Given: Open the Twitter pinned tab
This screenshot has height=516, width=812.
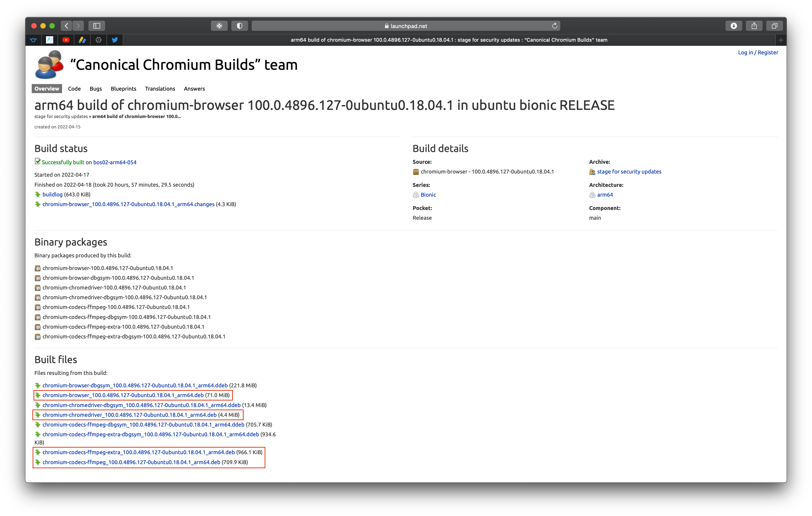Looking at the screenshot, I should click(115, 40).
